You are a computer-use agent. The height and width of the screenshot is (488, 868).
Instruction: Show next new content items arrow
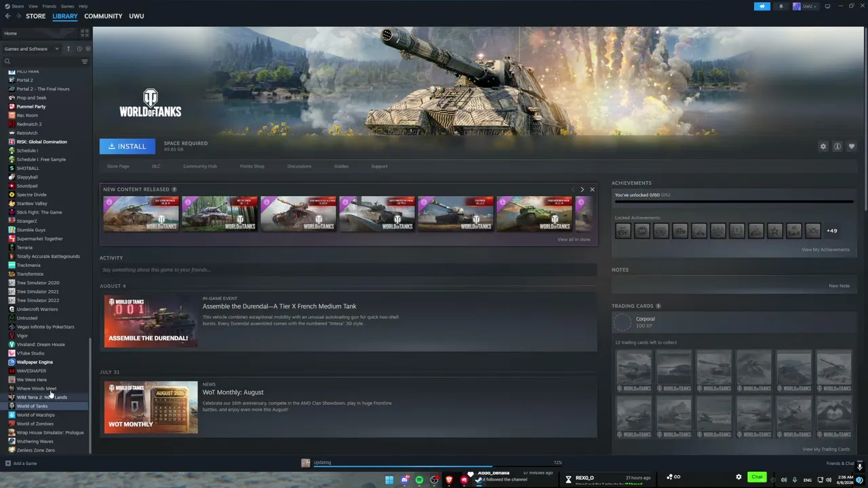coord(582,190)
